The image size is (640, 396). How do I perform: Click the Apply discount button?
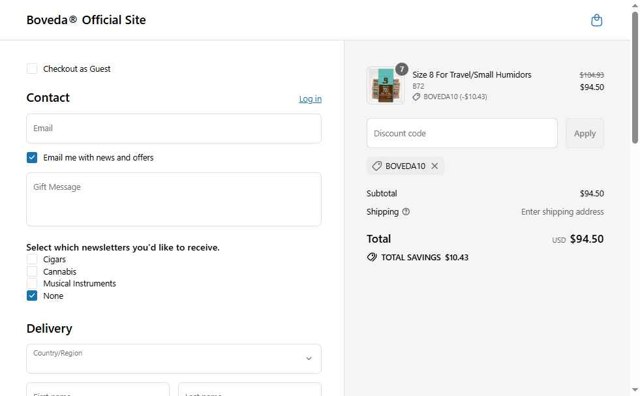tap(584, 133)
